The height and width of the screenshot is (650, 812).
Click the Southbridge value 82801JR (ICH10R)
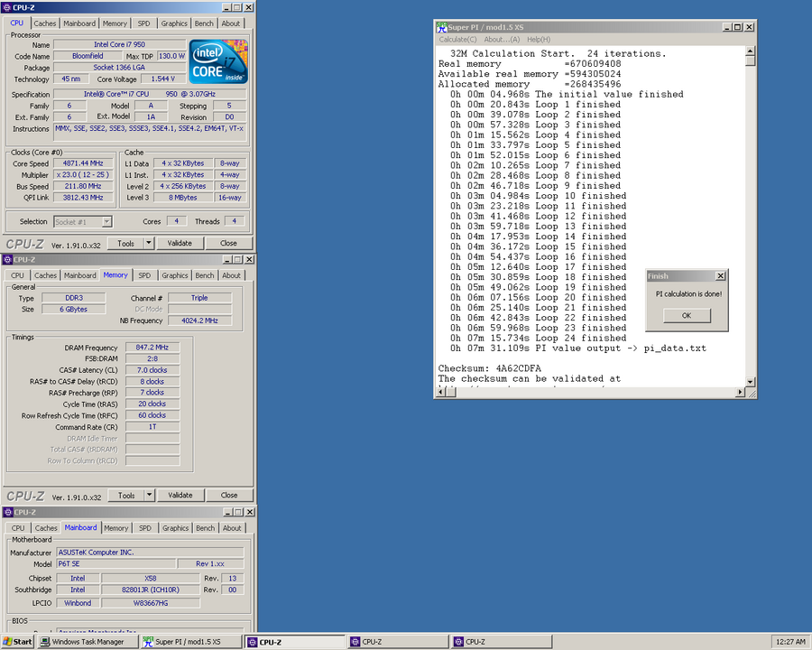(x=150, y=590)
